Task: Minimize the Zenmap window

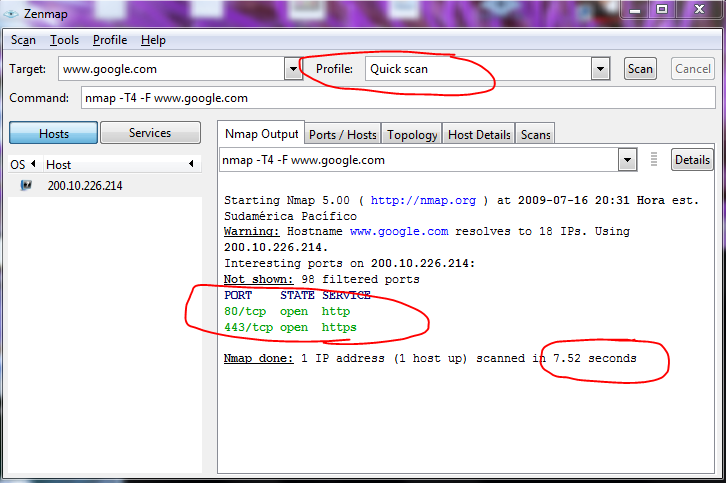Action: (635, 9)
